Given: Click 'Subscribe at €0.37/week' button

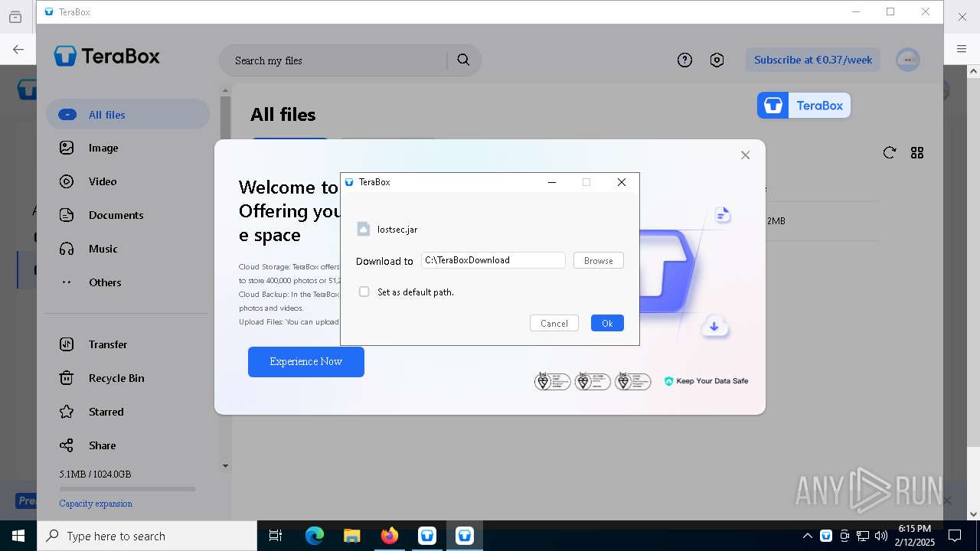Looking at the screenshot, I should click(813, 60).
